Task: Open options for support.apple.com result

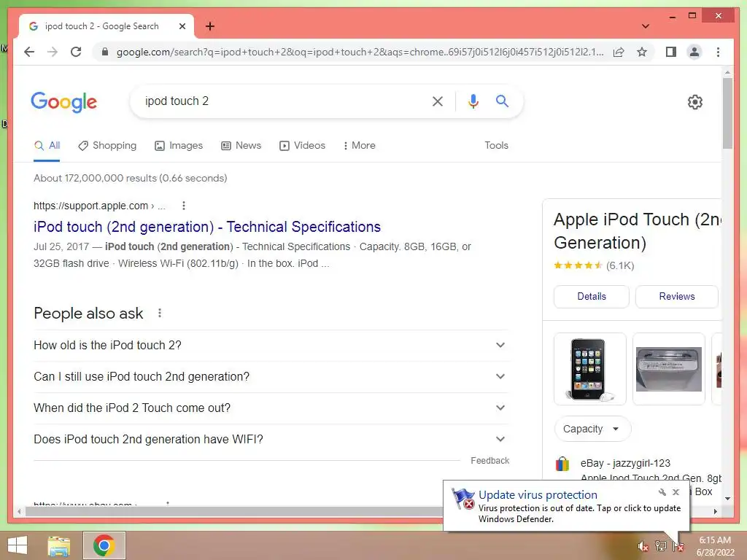Action: point(184,206)
